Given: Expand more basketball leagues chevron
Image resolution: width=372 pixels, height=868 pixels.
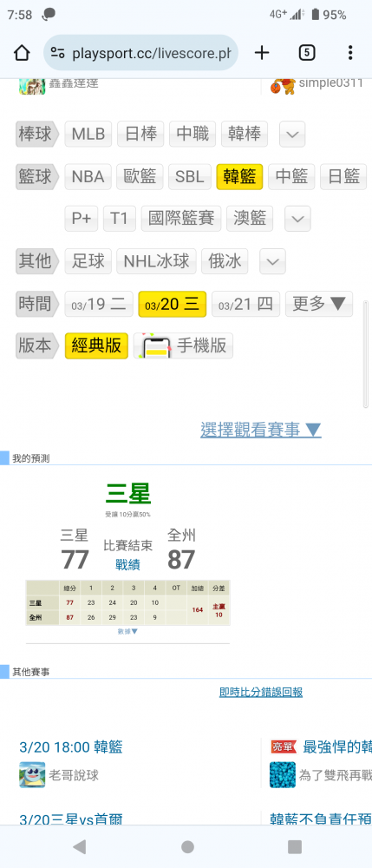Looking at the screenshot, I should (x=297, y=219).
